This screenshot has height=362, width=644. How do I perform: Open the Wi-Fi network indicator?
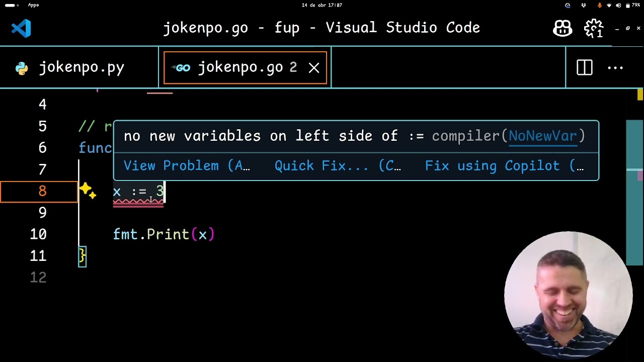(609, 5)
